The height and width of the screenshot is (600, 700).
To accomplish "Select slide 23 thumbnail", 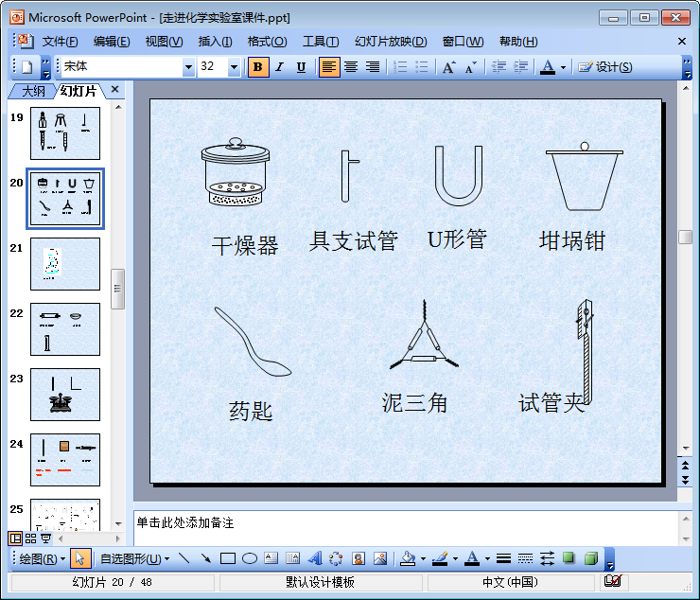I will (65, 395).
